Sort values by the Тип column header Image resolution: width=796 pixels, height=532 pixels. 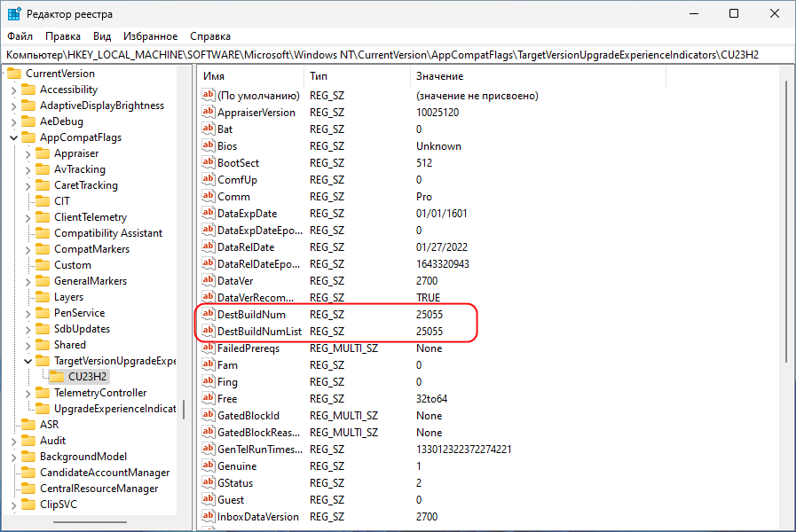coord(357,76)
